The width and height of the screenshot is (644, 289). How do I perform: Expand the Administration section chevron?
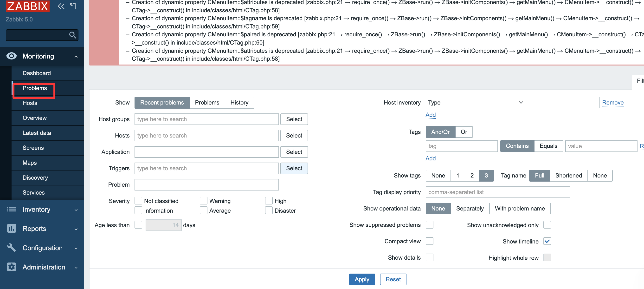pos(76,268)
